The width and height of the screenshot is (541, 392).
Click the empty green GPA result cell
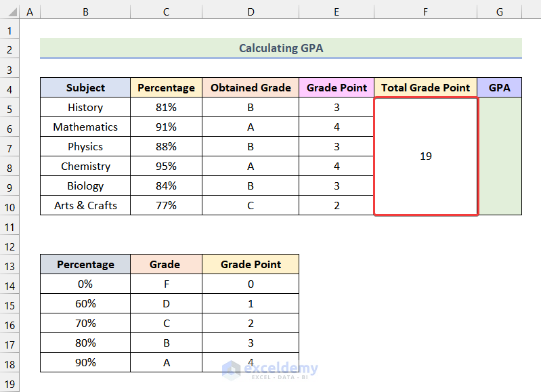pos(499,156)
